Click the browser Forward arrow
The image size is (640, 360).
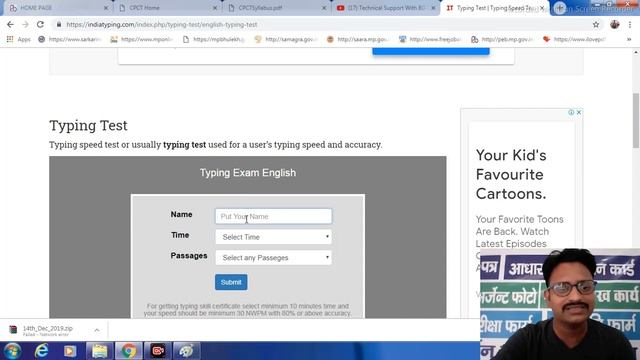click(x=25, y=24)
